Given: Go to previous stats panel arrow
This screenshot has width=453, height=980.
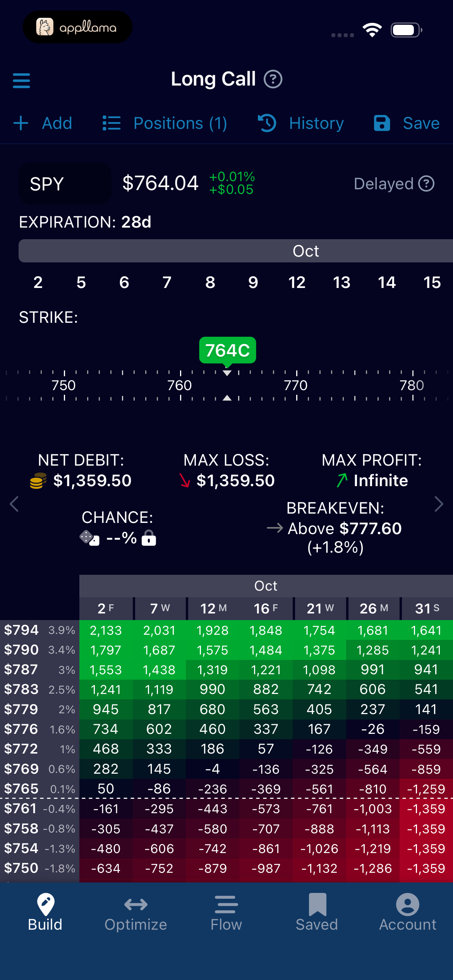Looking at the screenshot, I should pyautogui.click(x=14, y=504).
